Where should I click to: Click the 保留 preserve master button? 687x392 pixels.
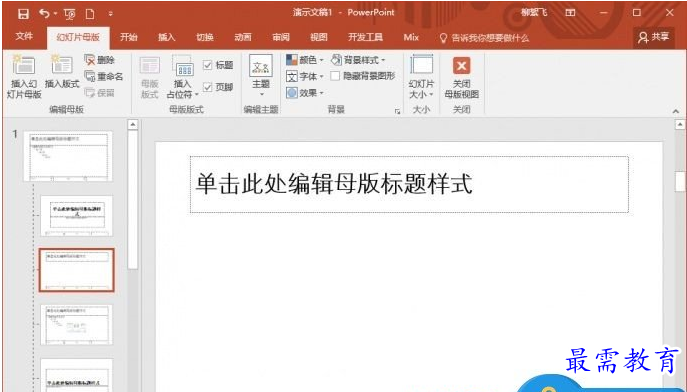[x=100, y=92]
